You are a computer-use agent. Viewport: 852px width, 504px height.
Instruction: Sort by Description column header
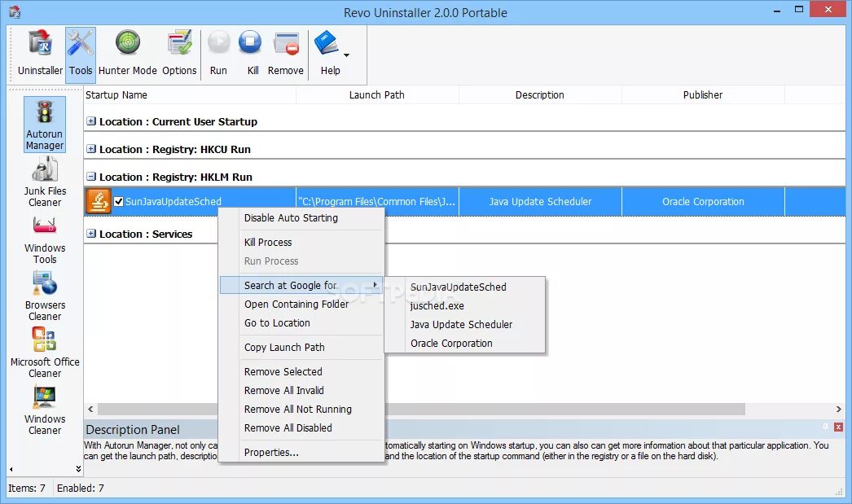click(540, 95)
